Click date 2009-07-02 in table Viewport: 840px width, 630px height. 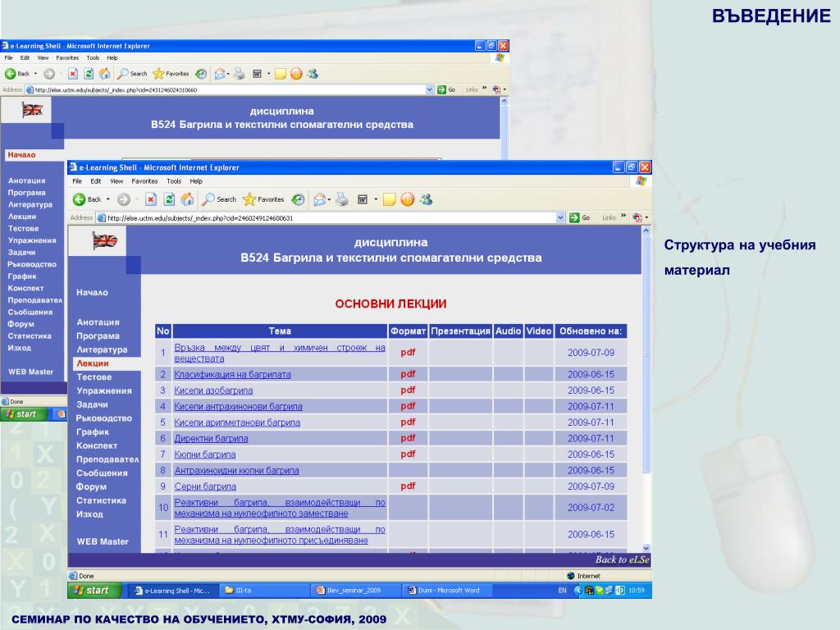591,507
